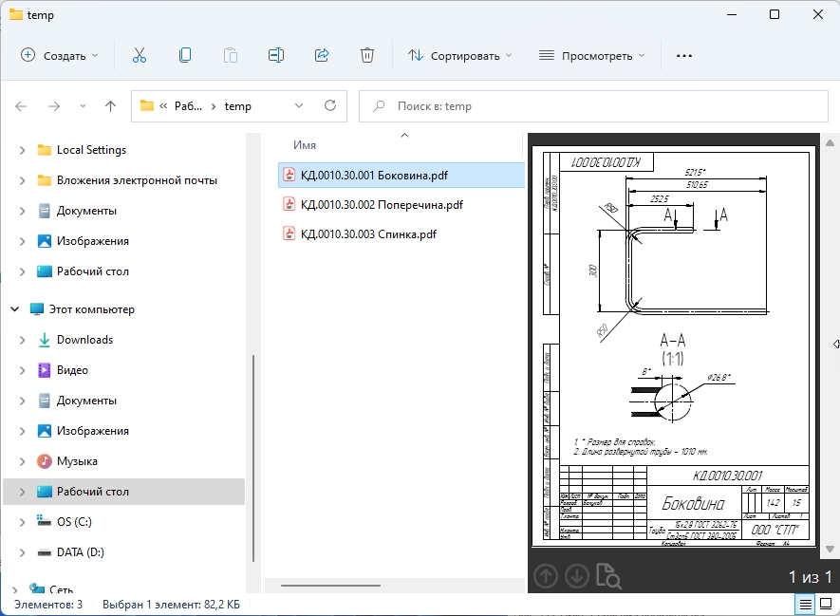Open the Создать dropdown
Viewport: 840px width, 616px height.
click(60, 56)
